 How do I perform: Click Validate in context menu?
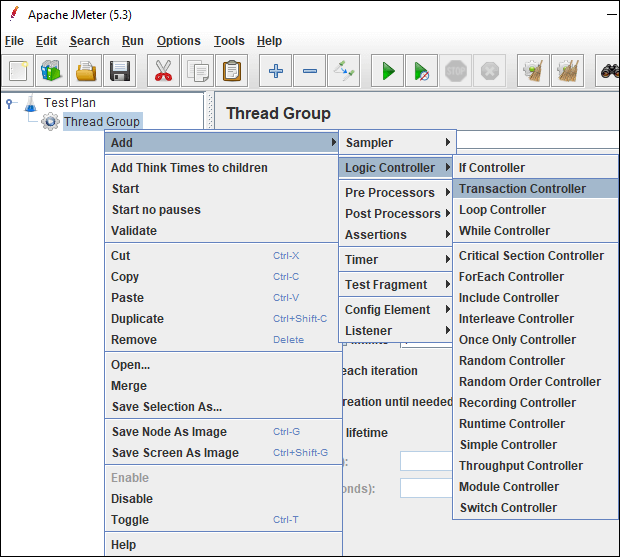[x=221, y=230]
